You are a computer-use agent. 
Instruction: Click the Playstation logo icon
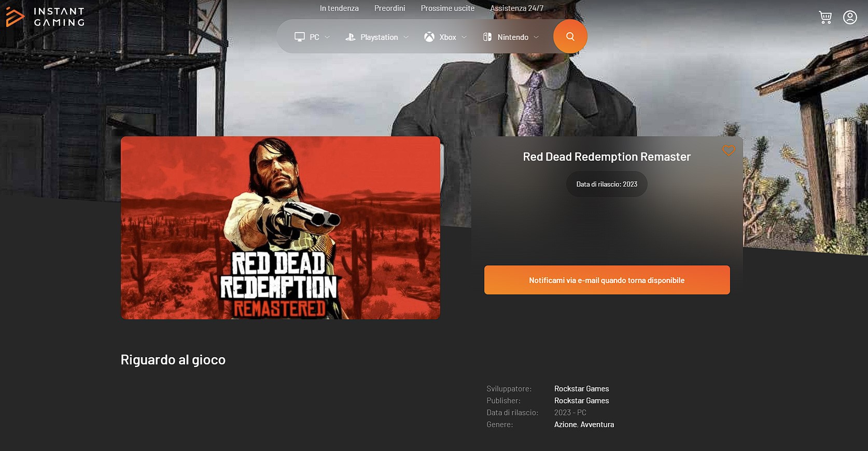point(351,37)
